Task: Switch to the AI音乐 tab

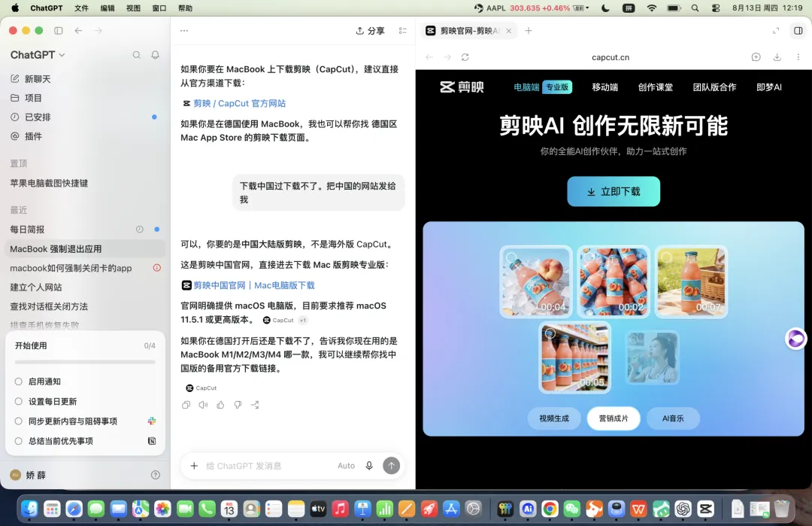Action: 673,418
